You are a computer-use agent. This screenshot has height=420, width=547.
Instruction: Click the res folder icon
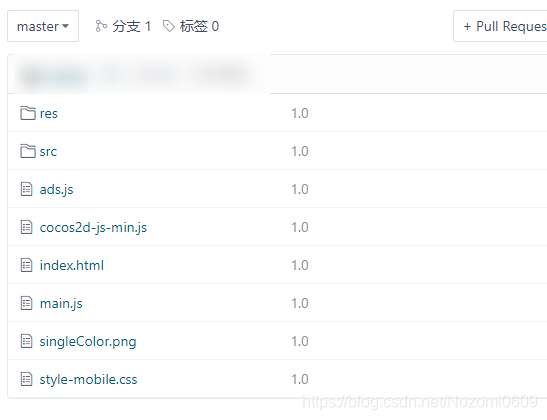point(28,113)
